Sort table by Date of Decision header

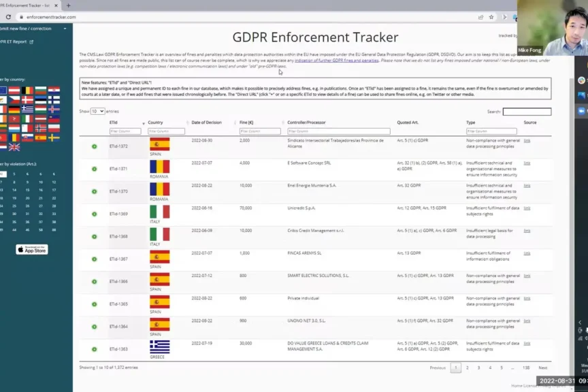pyautogui.click(x=207, y=122)
